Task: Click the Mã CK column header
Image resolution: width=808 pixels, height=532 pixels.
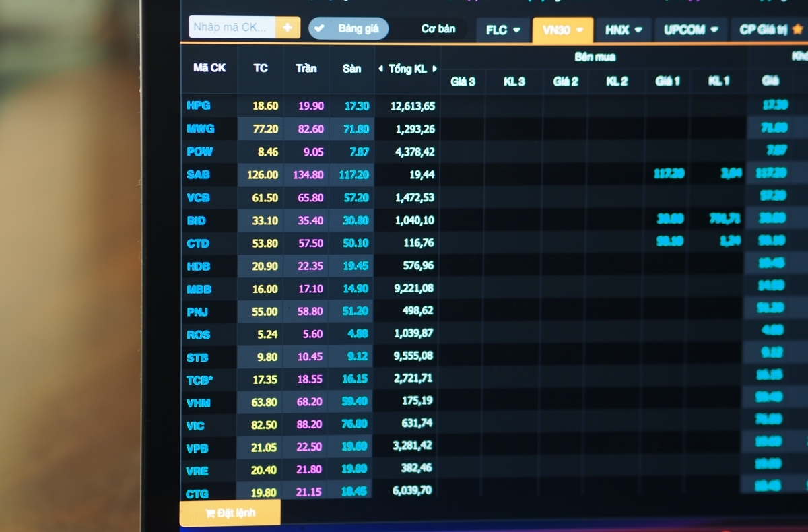Action: pyautogui.click(x=209, y=68)
